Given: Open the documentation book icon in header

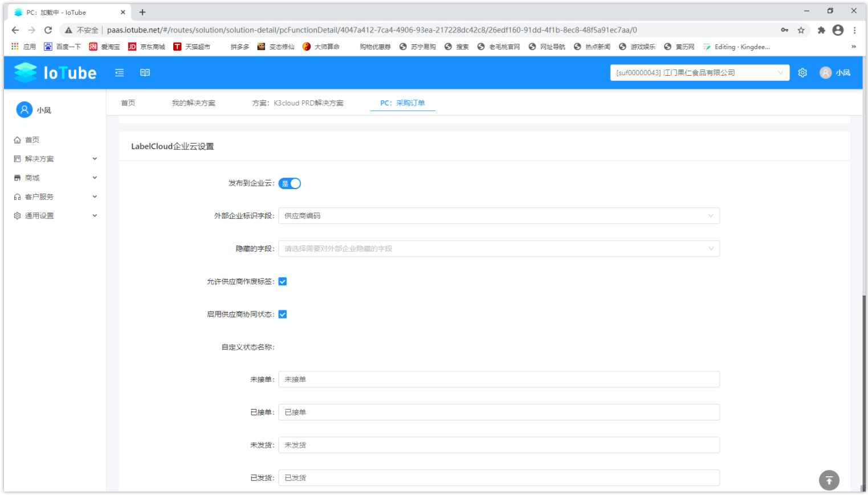Looking at the screenshot, I should point(145,72).
